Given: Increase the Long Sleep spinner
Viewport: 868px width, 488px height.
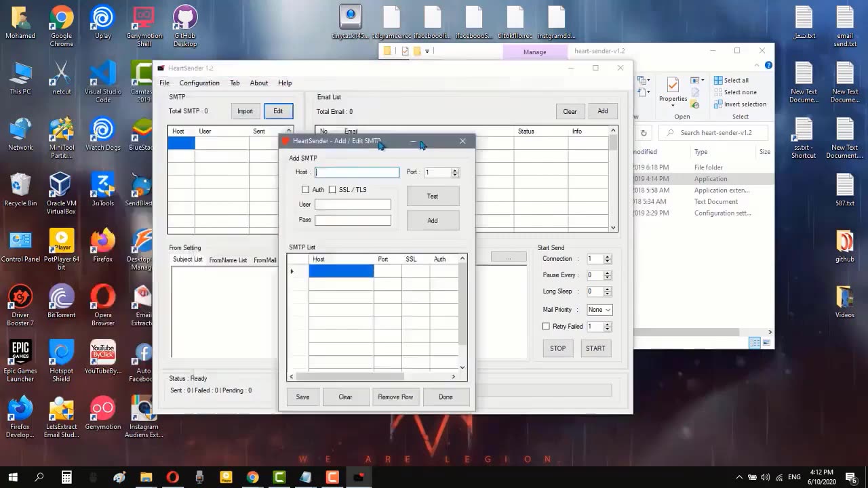Looking at the screenshot, I should [x=608, y=289].
